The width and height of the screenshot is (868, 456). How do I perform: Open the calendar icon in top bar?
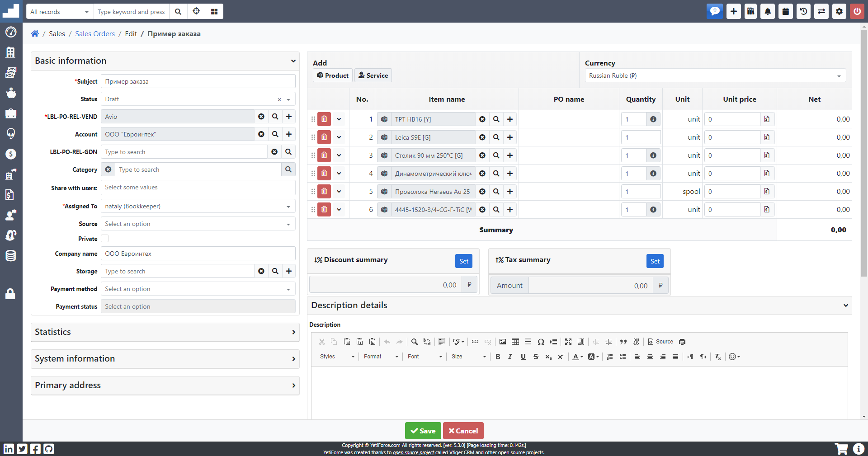(786, 11)
